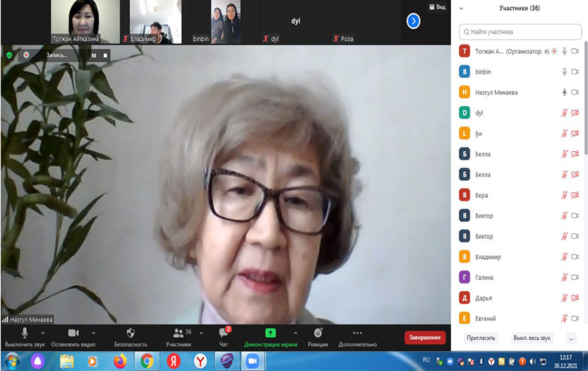Image resolution: width=588 pixels, height=371 pixels.
Task: Expand video options arrow beside camera
Action: (x=93, y=333)
